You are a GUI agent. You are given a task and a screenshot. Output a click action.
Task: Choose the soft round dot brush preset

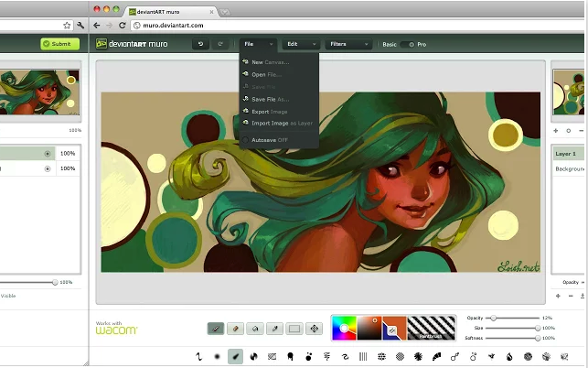(217, 356)
